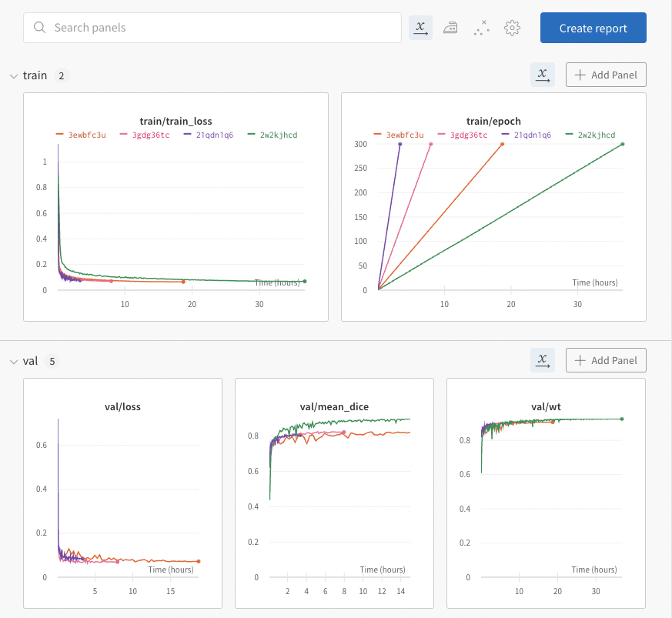The height and width of the screenshot is (618, 672).
Task: Toggle 21qdn1q6 legend in train_loss chart
Action: 209,135
